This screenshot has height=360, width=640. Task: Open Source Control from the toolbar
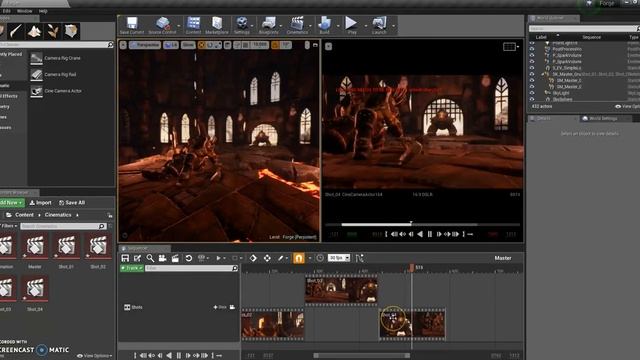point(162,25)
